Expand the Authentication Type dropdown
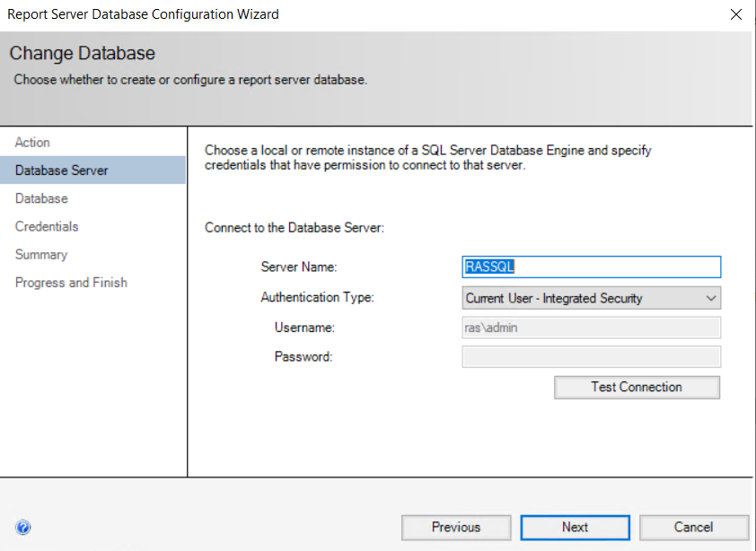Image resolution: width=756 pixels, height=551 pixels. [x=591, y=298]
